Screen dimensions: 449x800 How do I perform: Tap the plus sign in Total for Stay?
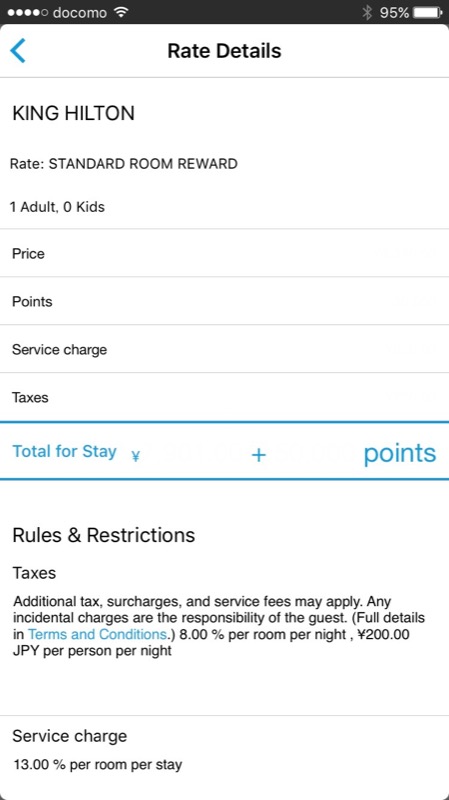259,455
